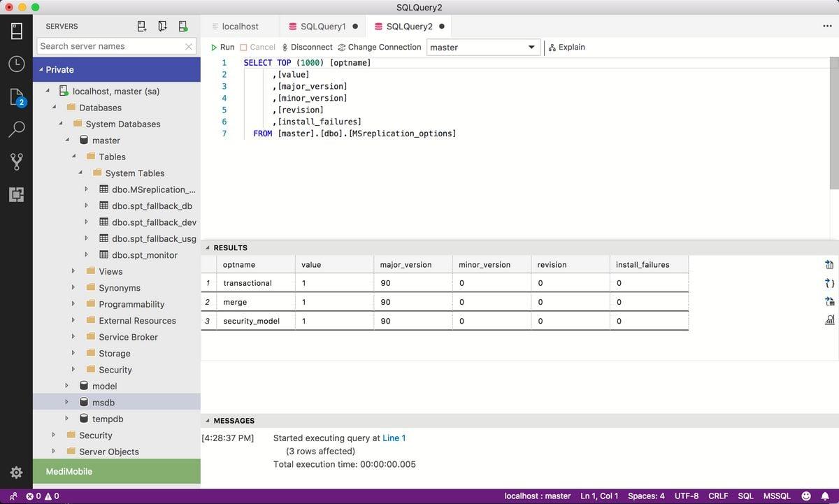Click the Show Active Connections icon
Image resolution: width=839 pixels, height=504 pixels.
(x=182, y=27)
